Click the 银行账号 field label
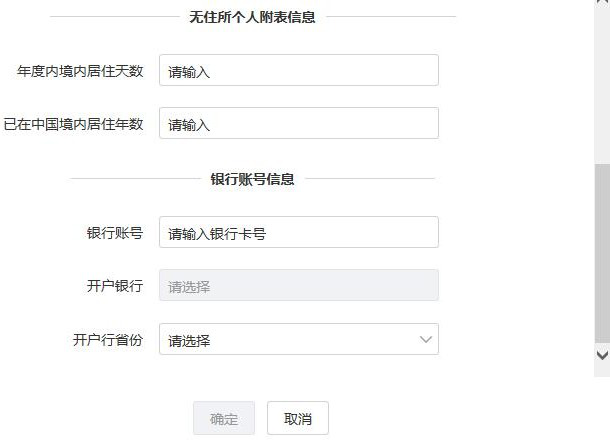This screenshot has width=610, height=440. [115, 233]
